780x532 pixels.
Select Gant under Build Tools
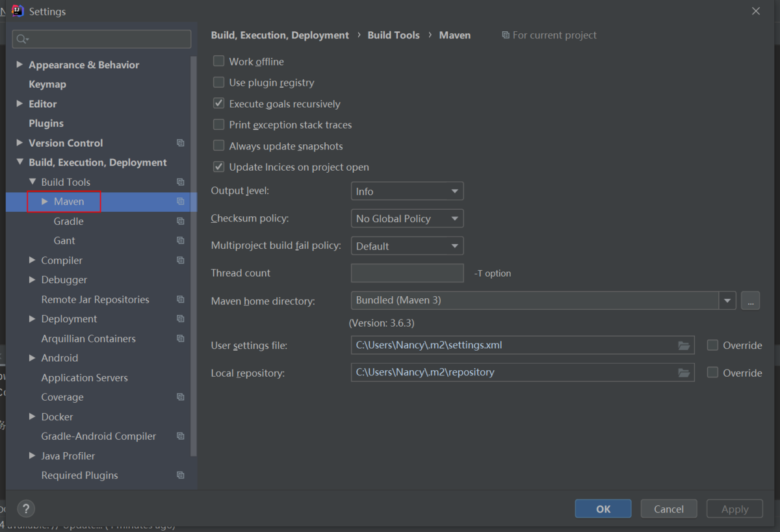click(64, 240)
